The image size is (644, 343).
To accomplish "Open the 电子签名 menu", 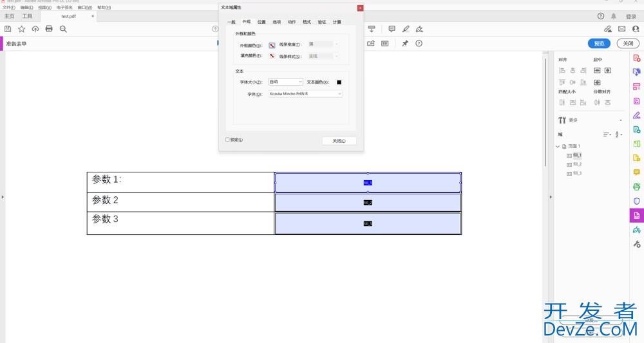I will click(64, 7).
